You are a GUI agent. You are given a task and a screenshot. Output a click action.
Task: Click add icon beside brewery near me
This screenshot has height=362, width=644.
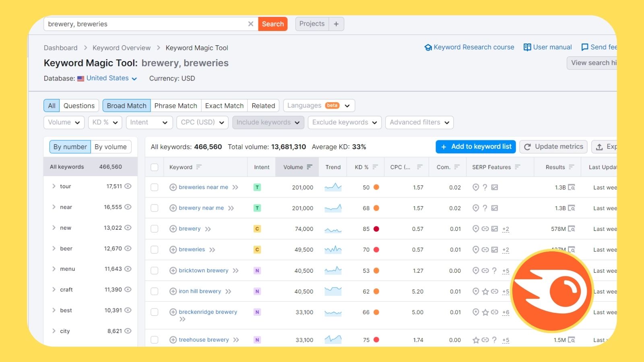tap(173, 208)
